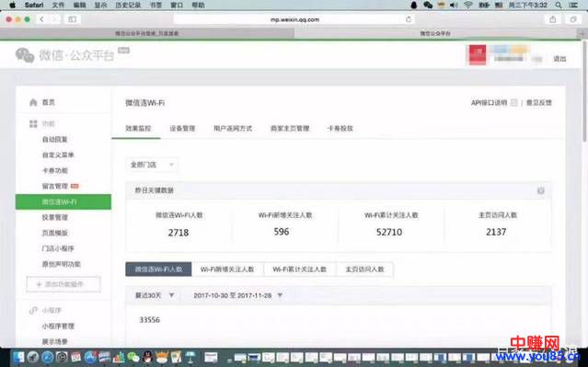The height and width of the screenshot is (367, 588).
Task: Click the WeChat platform logo
Action: (x=64, y=55)
